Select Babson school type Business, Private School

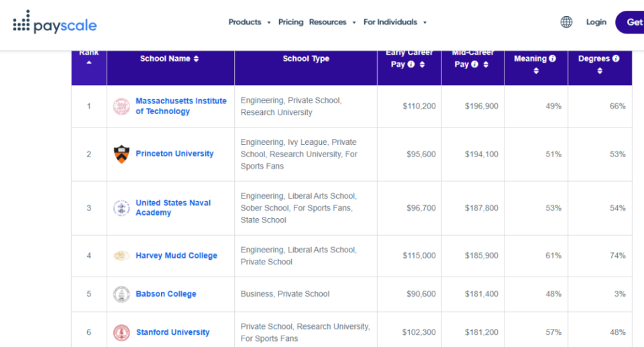(285, 294)
